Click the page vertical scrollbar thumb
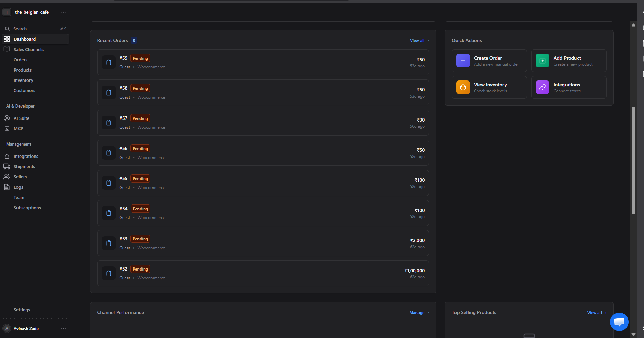 pyautogui.click(x=633, y=161)
